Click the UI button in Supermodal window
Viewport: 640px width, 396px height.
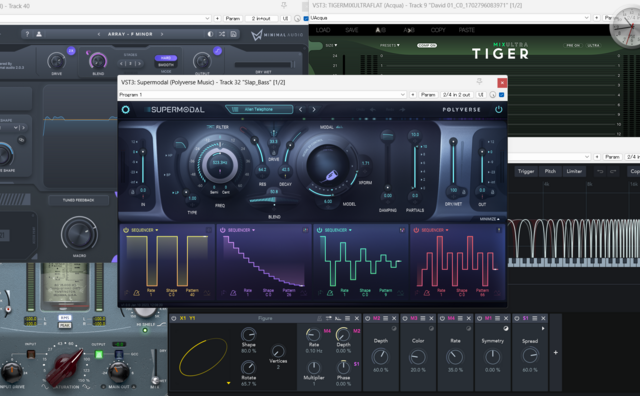[481, 95]
